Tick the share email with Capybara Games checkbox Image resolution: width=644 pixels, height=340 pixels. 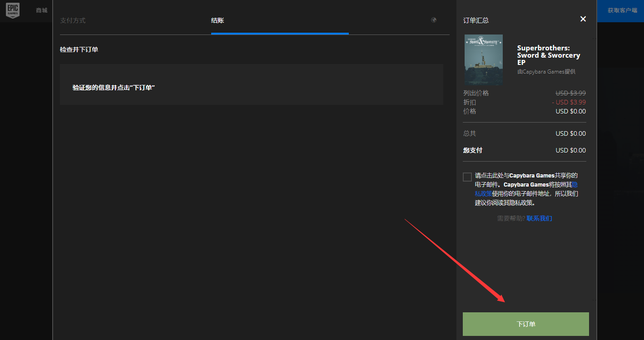pos(467,177)
